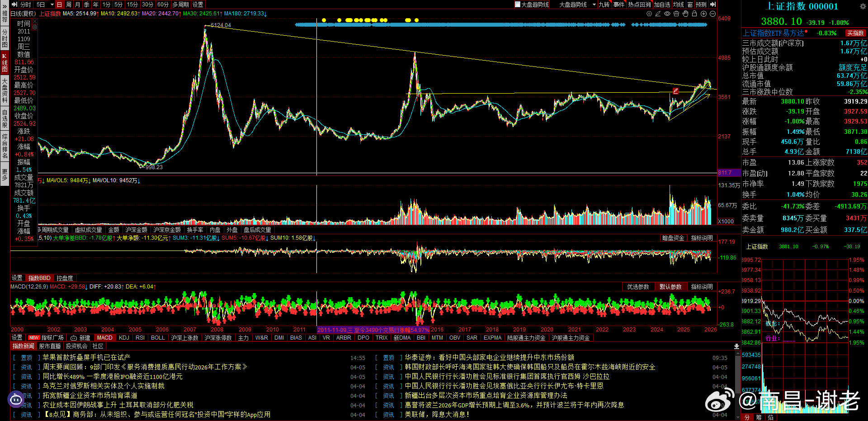This screenshot has height=421, width=868.
Task: Click the red annotation marker on chart
Action: [x=675, y=91]
